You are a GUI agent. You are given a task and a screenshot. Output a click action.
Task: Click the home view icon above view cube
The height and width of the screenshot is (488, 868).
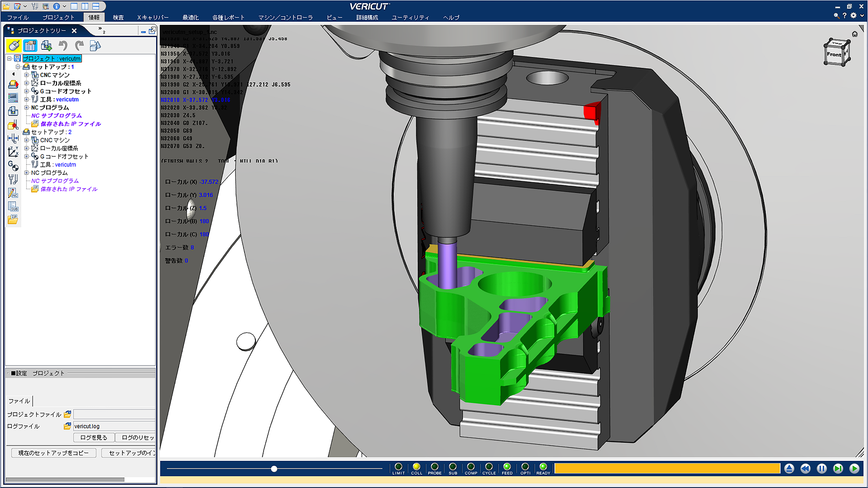pos(854,34)
